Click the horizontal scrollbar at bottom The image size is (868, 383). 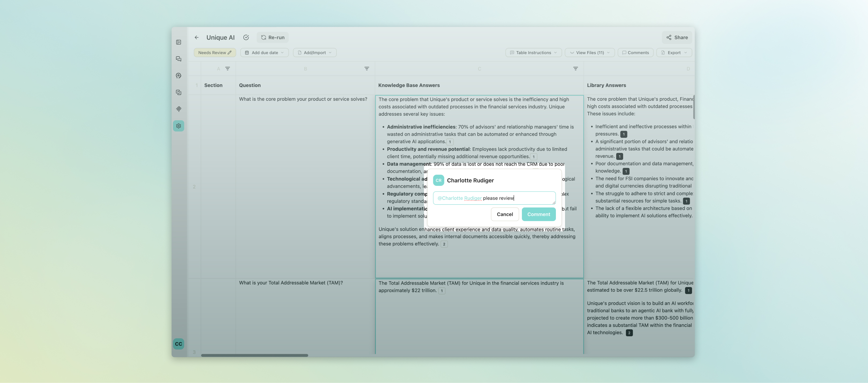point(255,355)
